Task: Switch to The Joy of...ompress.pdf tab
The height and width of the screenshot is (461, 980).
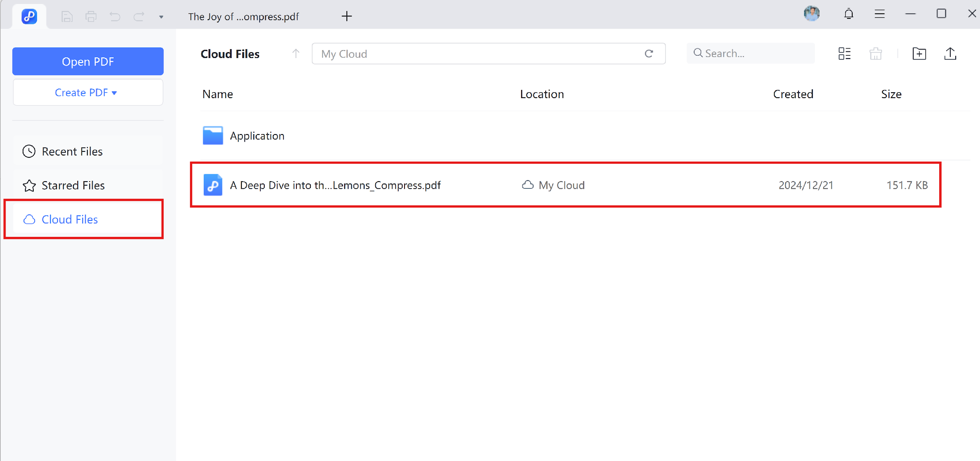Action: [243, 16]
